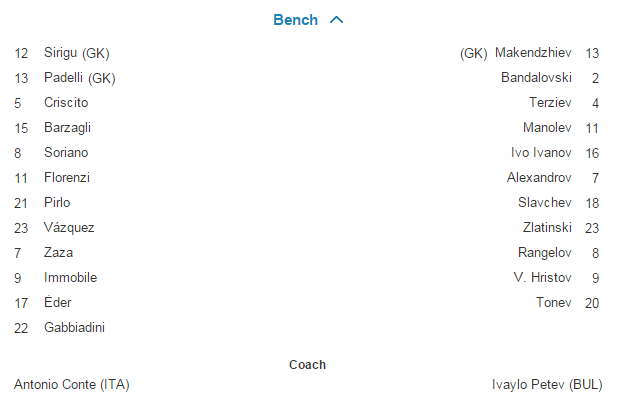617x407 pixels.
Task: Open V. Hristov player entry
Action: pyautogui.click(x=544, y=278)
